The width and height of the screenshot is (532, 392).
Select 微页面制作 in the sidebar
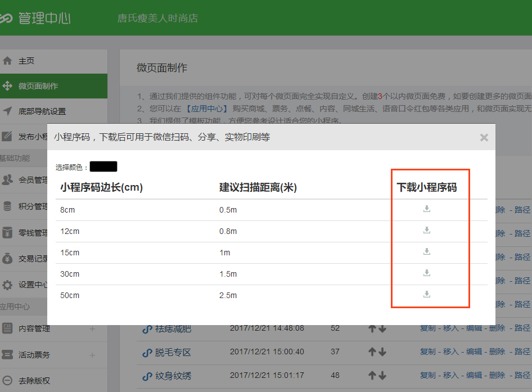coord(38,86)
